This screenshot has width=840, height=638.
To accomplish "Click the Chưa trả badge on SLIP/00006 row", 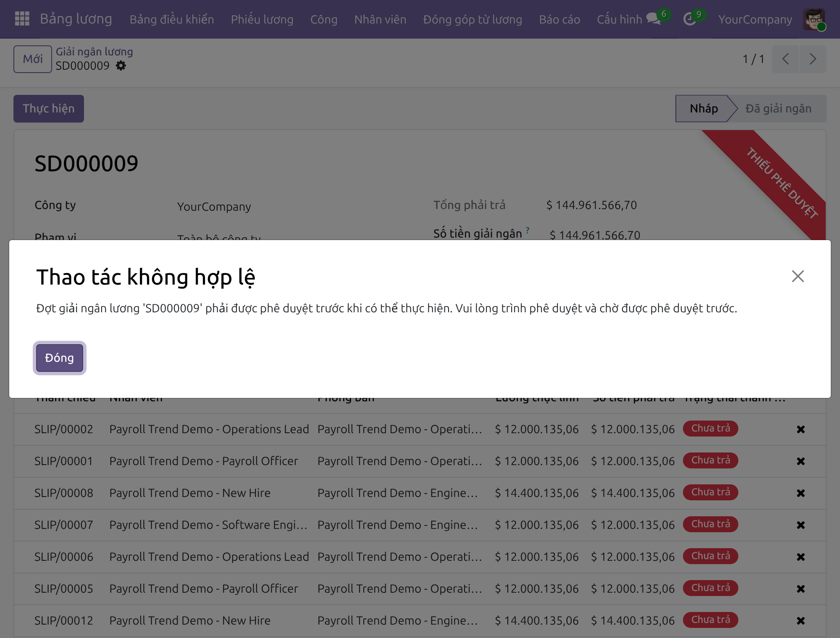I will point(711,556).
